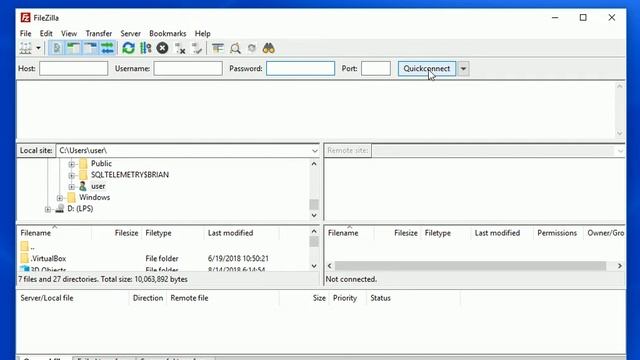Toggle the message log display

(x=57, y=48)
